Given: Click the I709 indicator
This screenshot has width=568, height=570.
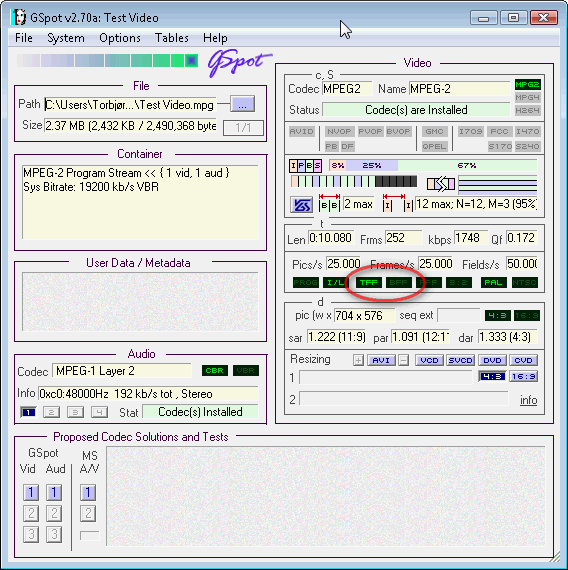Looking at the screenshot, I should 471,131.
